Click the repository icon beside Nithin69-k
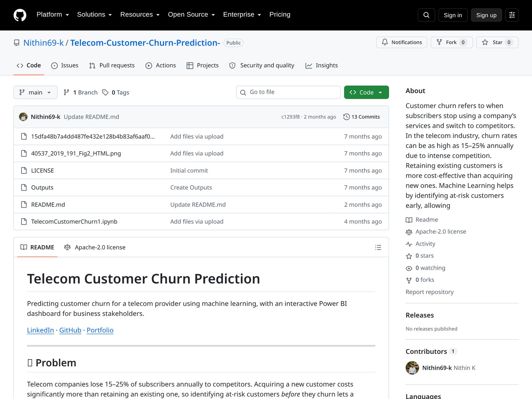The image size is (532, 399). click(x=17, y=43)
